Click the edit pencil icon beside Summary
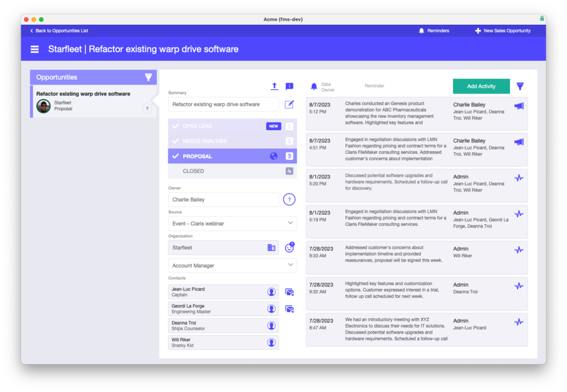Image resolution: width=567 pixels, height=392 pixels. pyautogui.click(x=289, y=104)
